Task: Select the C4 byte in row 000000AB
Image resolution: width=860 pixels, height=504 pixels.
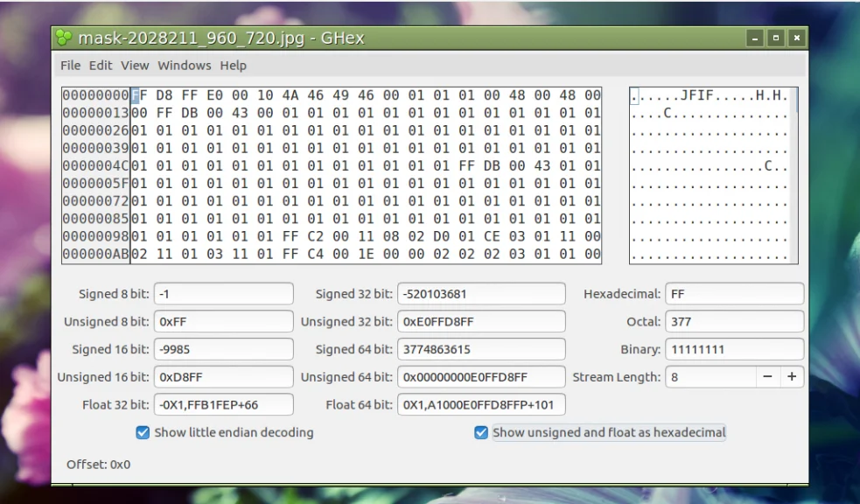Action: point(315,254)
